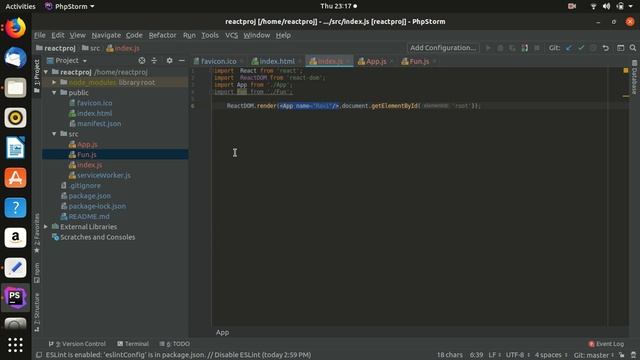Image resolution: width=640 pixels, height=360 pixels.
Task: Open the VCS menu
Action: click(x=231, y=35)
